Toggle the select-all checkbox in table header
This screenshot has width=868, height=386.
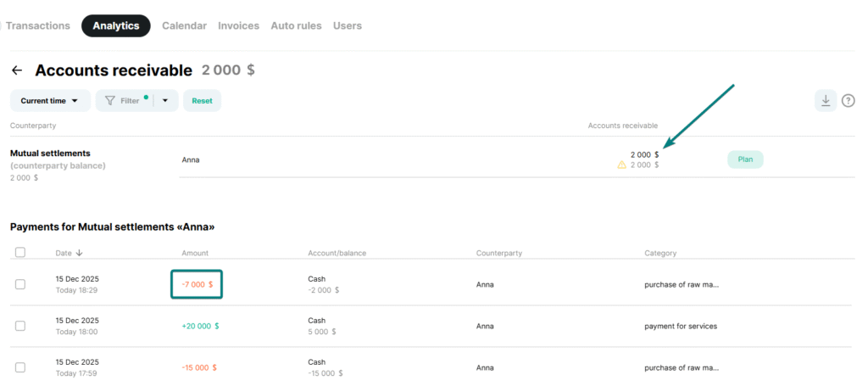tap(20, 253)
